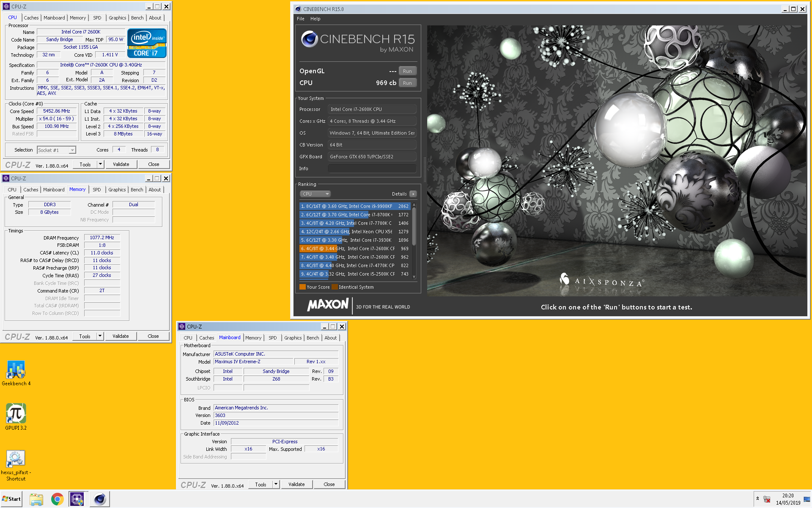Open hexus_pifast shortcut on desktop
812x508 pixels.
pos(16,465)
